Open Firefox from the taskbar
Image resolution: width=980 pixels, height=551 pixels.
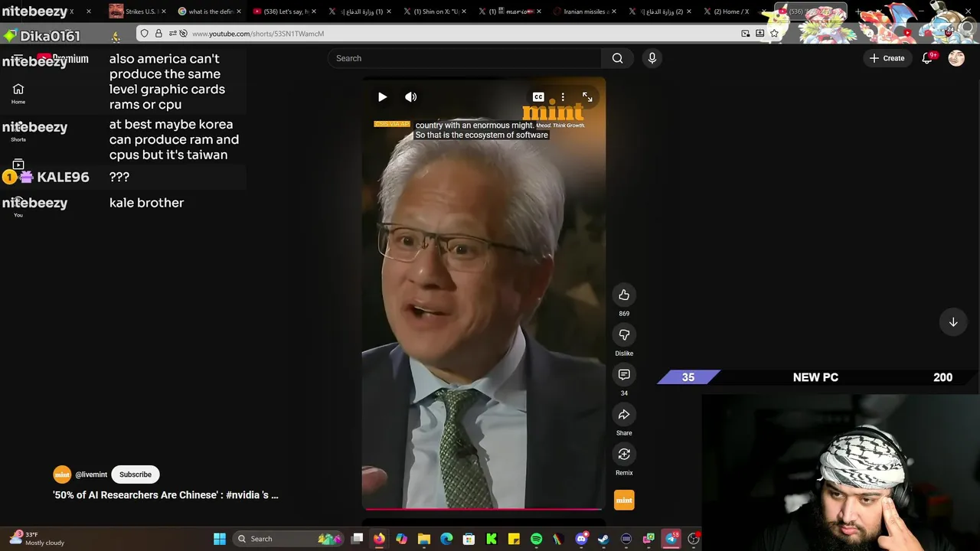379,539
